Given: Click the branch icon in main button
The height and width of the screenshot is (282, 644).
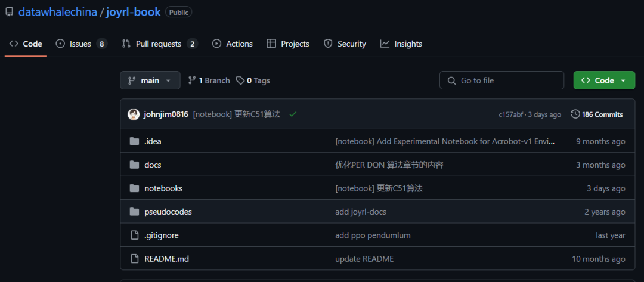Looking at the screenshot, I should pos(131,80).
